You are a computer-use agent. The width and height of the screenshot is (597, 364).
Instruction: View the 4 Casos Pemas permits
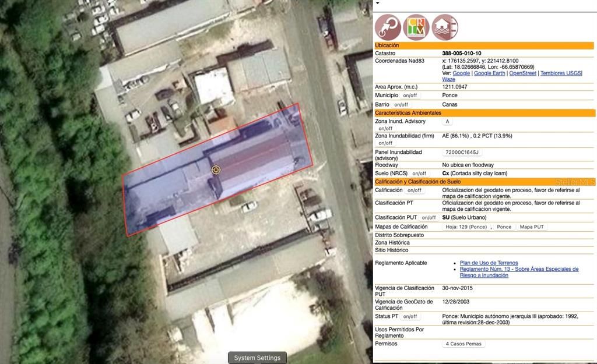tap(463, 344)
